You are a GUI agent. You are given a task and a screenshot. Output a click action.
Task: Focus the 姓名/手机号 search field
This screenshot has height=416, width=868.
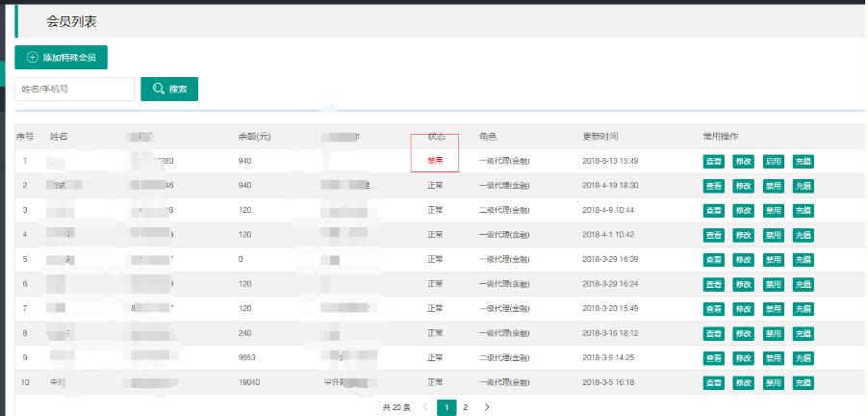click(x=74, y=89)
